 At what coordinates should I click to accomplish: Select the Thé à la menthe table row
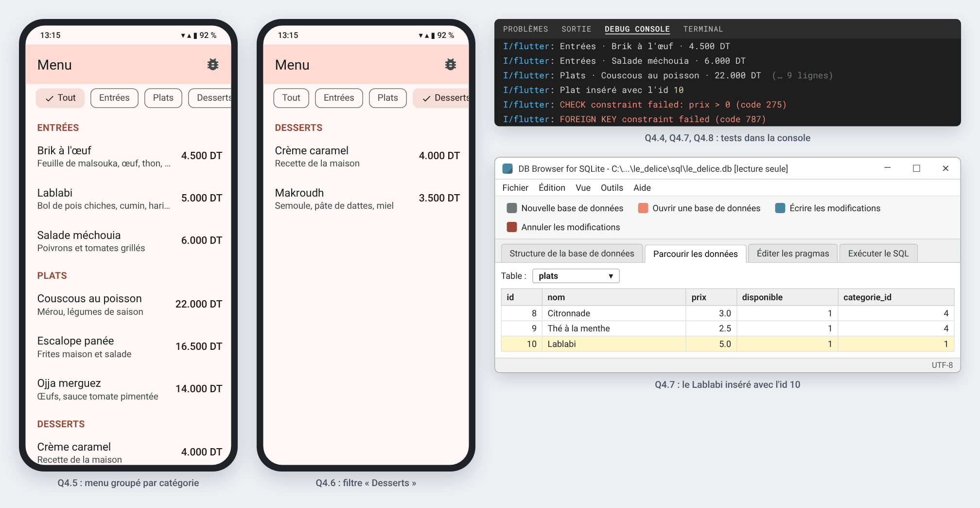728,328
